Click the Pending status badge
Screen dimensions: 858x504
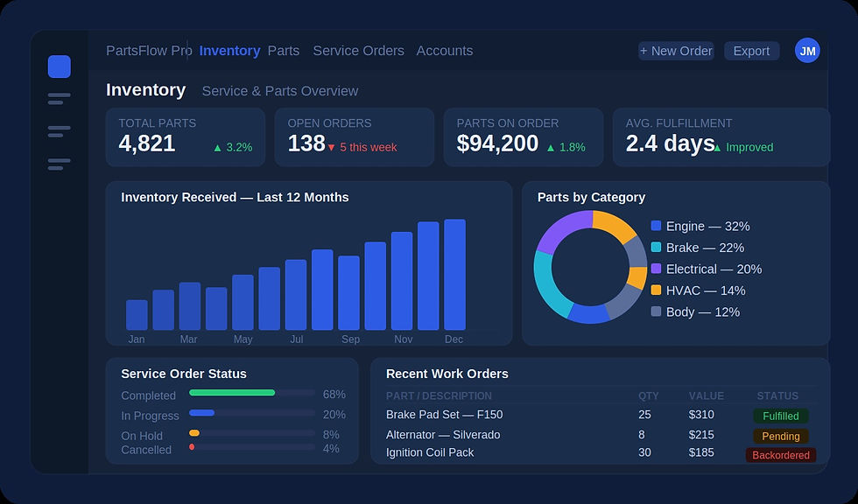(780, 437)
